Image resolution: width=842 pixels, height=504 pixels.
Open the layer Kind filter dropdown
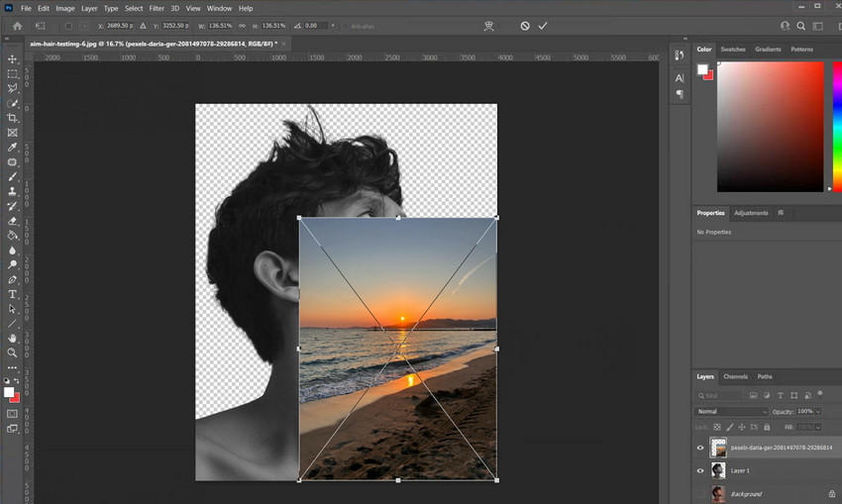tap(718, 396)
